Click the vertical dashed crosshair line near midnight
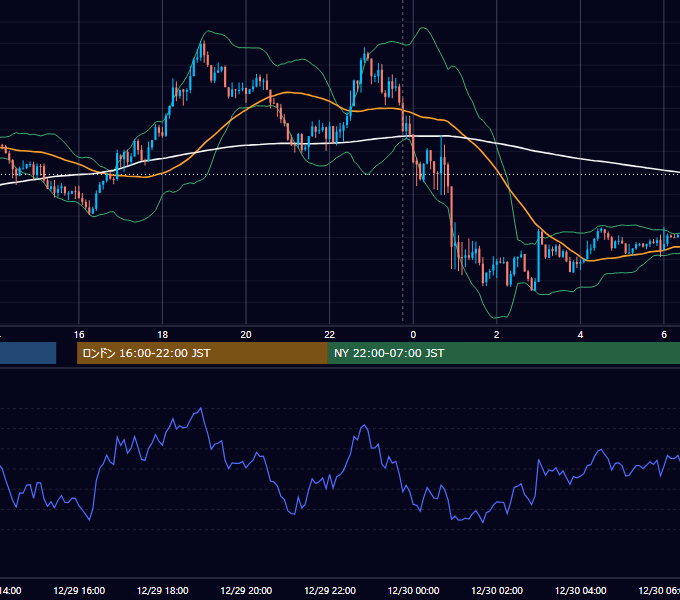The height and width of the screenshot is (600, 680). (x=403, y=162)
